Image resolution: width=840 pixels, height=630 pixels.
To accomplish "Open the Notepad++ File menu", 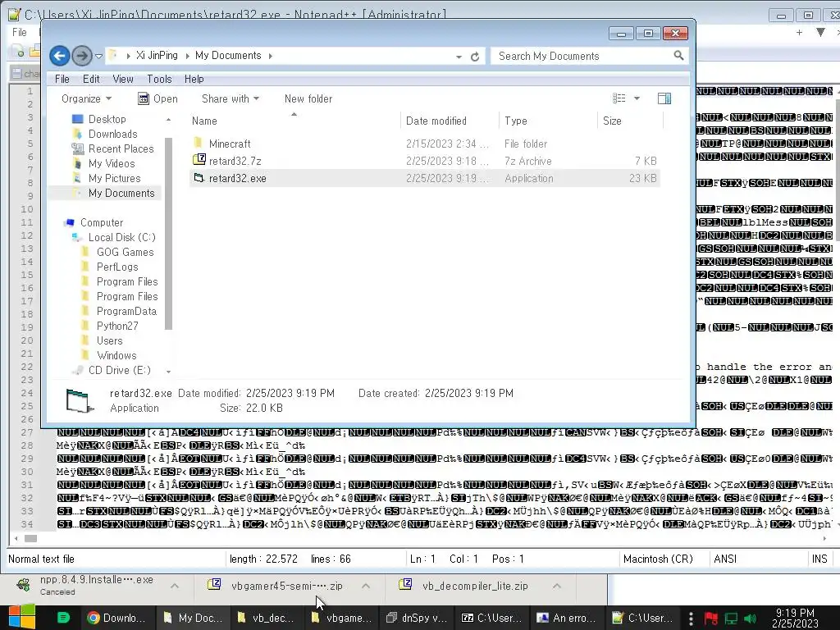I will 20,32.
